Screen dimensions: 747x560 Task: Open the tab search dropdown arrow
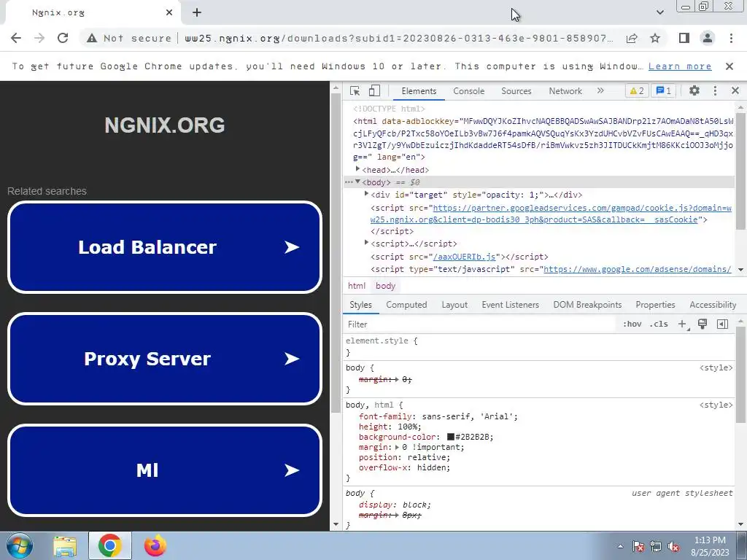click(x=659, y=12)
